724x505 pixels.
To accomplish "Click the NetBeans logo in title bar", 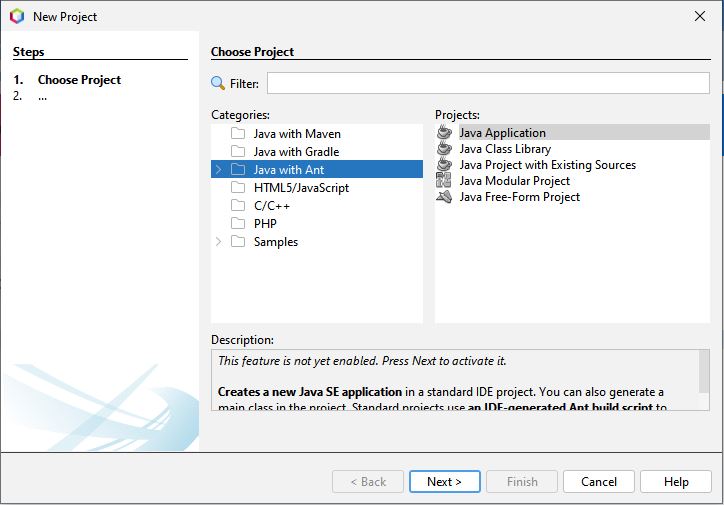I will click(x=17, y=16).
